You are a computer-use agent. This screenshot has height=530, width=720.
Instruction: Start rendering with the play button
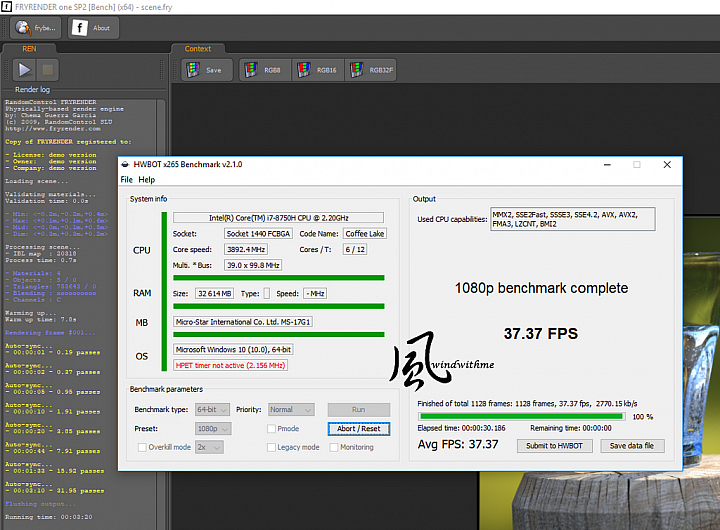(x=24, y=70)
